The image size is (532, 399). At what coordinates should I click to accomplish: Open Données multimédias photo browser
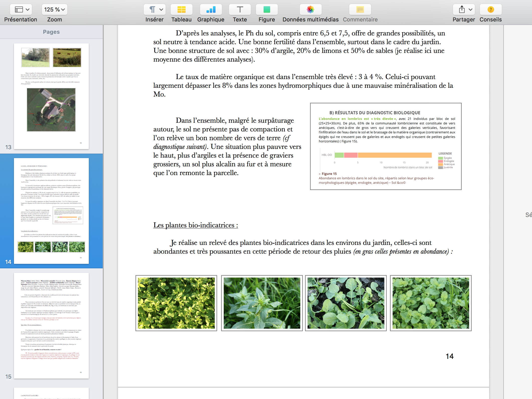pyautogui.click(x=311, y=10)
